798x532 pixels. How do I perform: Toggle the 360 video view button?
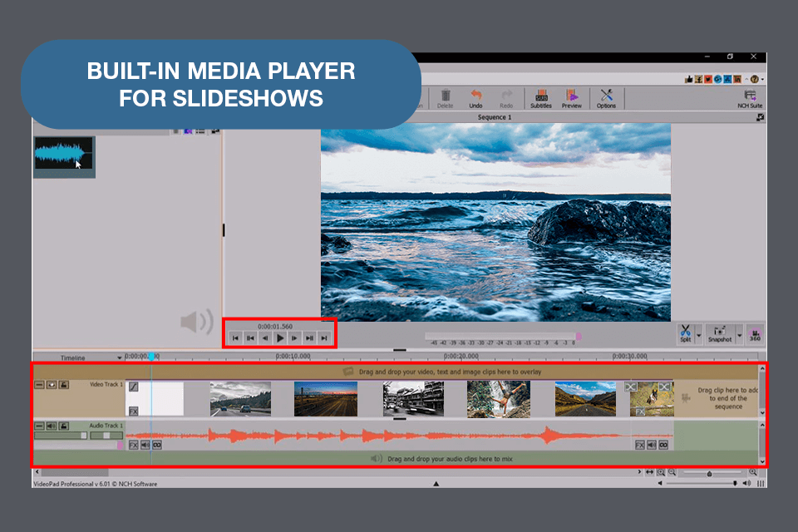click(755, 334)
